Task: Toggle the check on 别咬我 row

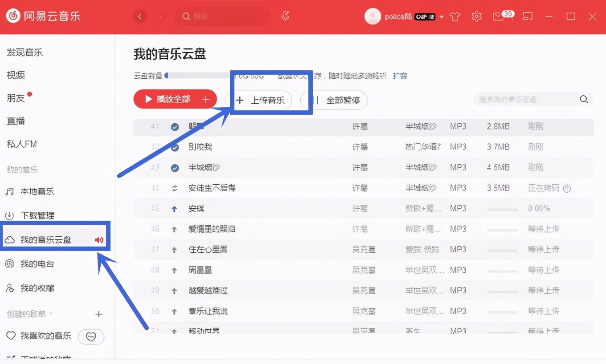Action: 175,147
